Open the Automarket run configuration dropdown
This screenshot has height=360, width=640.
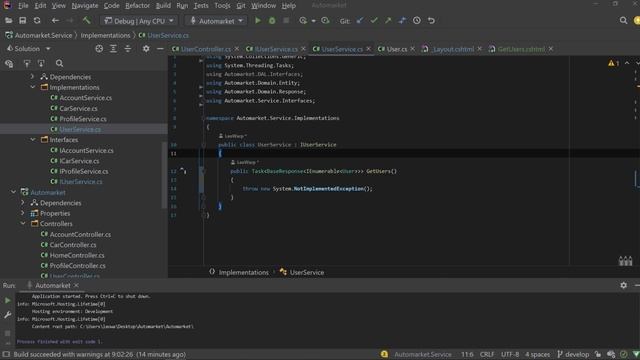click(x=216, y=21)
